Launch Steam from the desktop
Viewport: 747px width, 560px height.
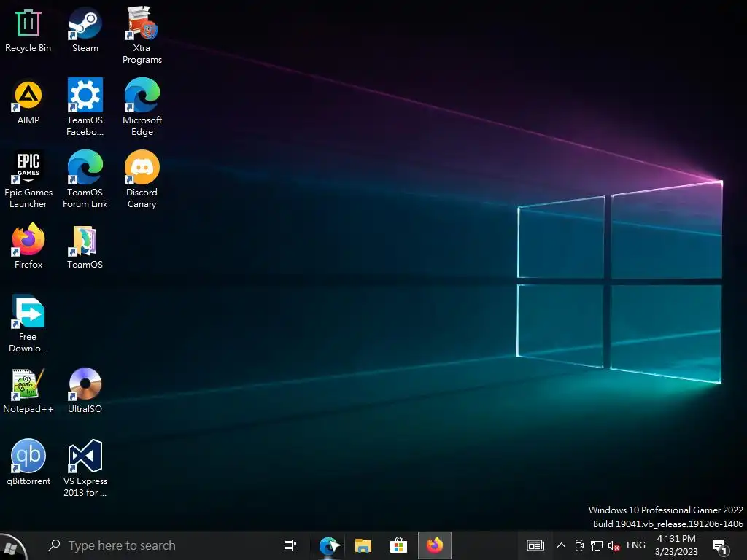pyautogui.click(x=85, y=30)
